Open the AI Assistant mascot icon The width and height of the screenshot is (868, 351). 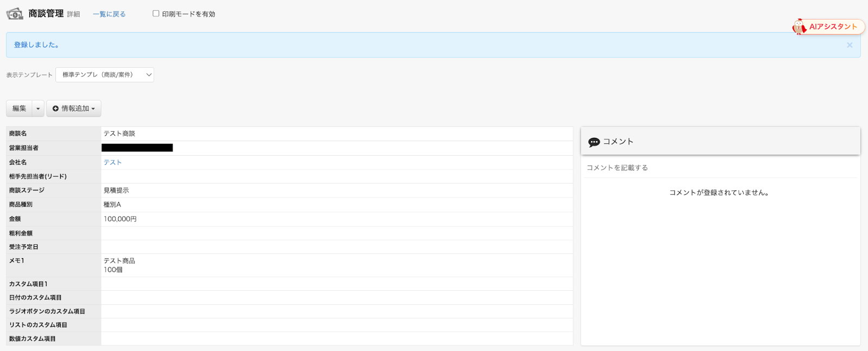coord(799,27)
